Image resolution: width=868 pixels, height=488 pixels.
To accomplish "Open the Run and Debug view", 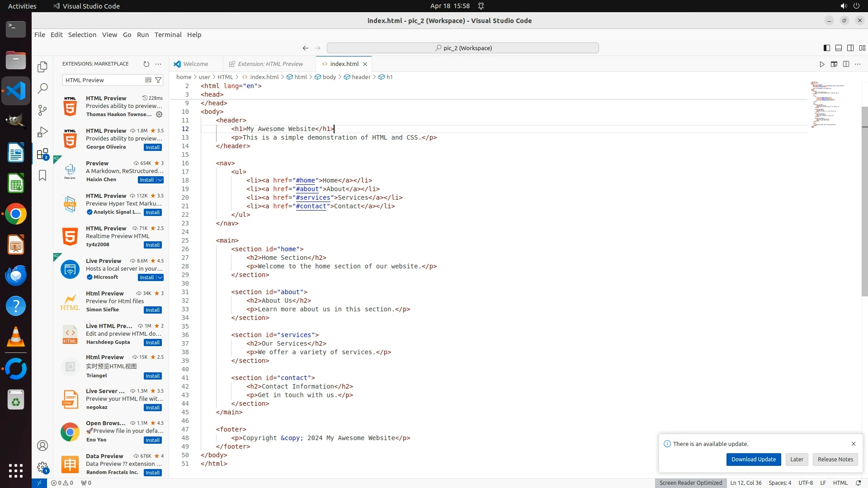I will coord(42,132).
